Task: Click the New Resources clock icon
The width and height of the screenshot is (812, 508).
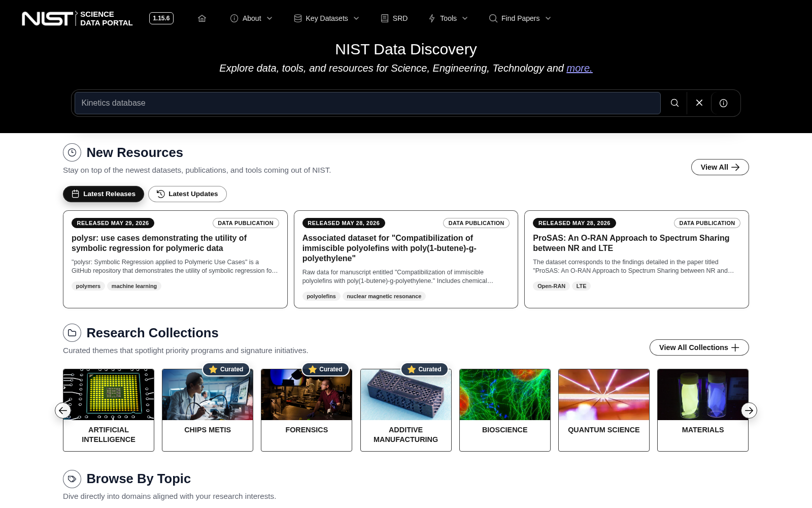Action: point(72,152)
